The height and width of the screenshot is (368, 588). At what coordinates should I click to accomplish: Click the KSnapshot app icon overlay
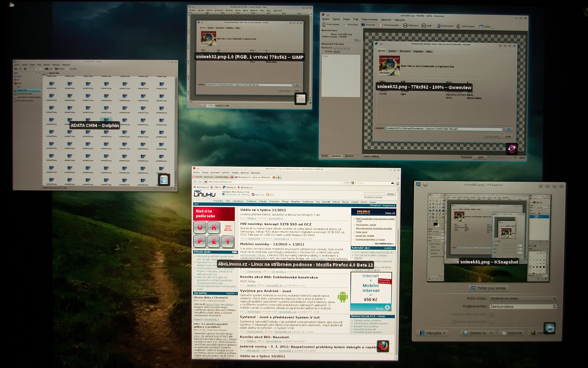tap(550, 328)
